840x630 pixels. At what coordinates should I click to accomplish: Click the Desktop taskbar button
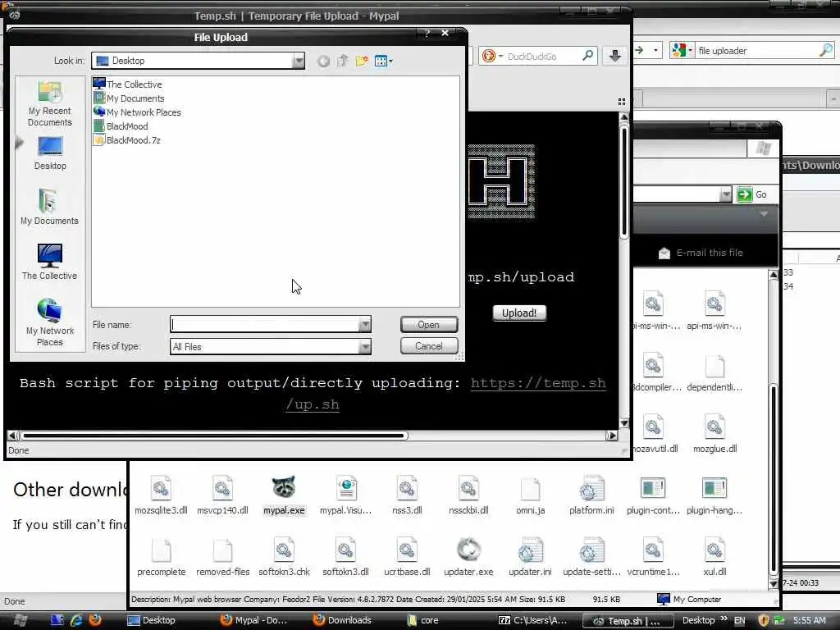point(152,620)
